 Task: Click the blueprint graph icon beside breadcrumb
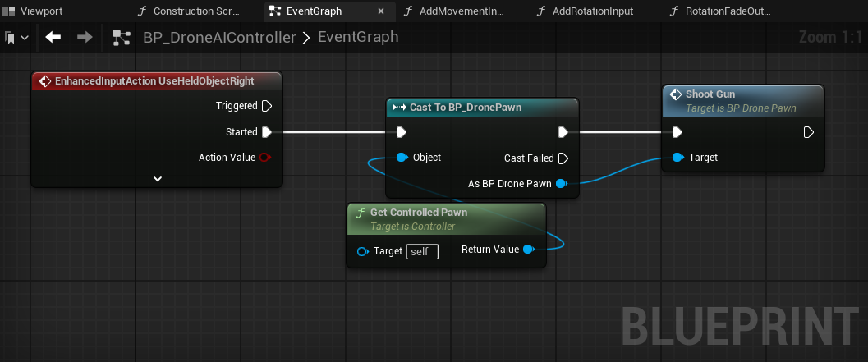click(x=122, y=38)
